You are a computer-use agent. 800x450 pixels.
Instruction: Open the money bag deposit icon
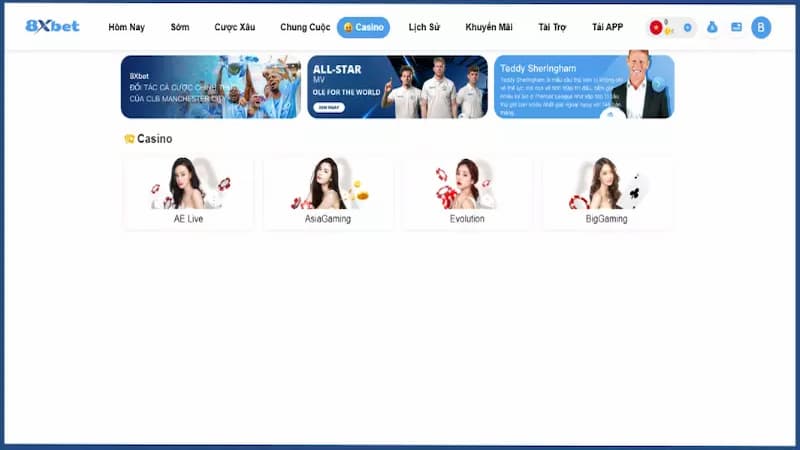[x=712, y=28]
